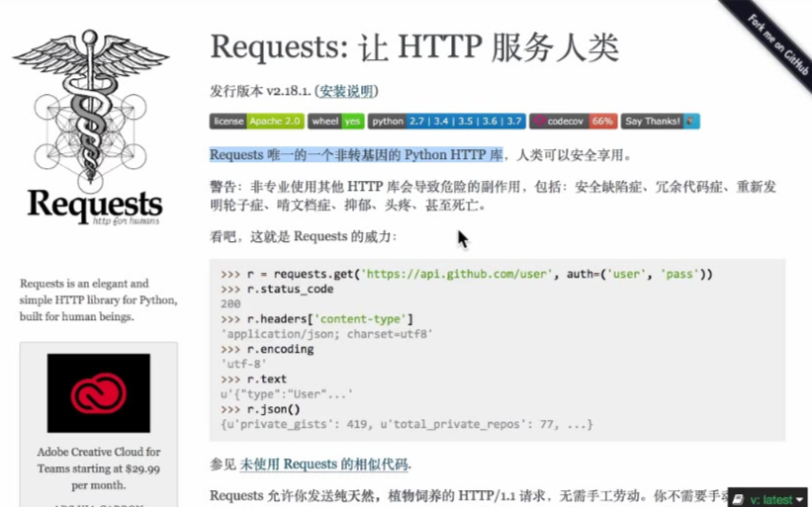Open the Adobe Creative Cloud for Teams ad text
This screenshot has width=812, height=507.
[98, 468]
